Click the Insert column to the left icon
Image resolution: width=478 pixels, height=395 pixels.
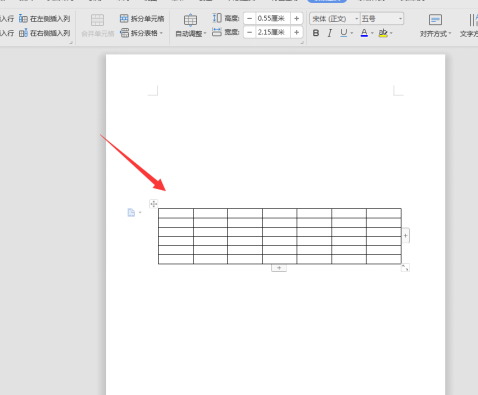(23, 19)
